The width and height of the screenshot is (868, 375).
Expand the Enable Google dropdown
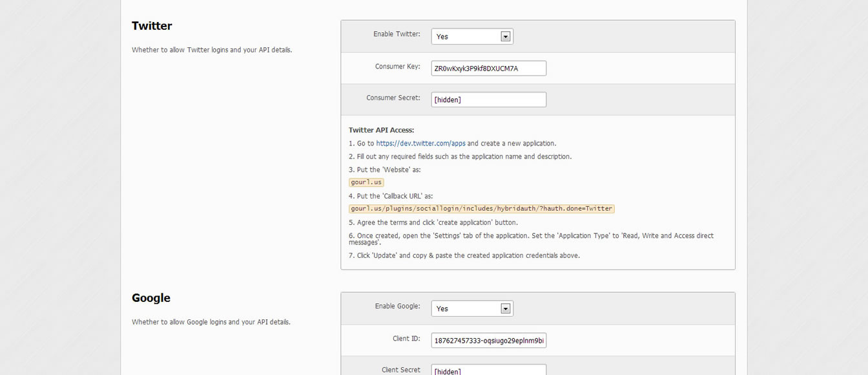click(472, 309)
